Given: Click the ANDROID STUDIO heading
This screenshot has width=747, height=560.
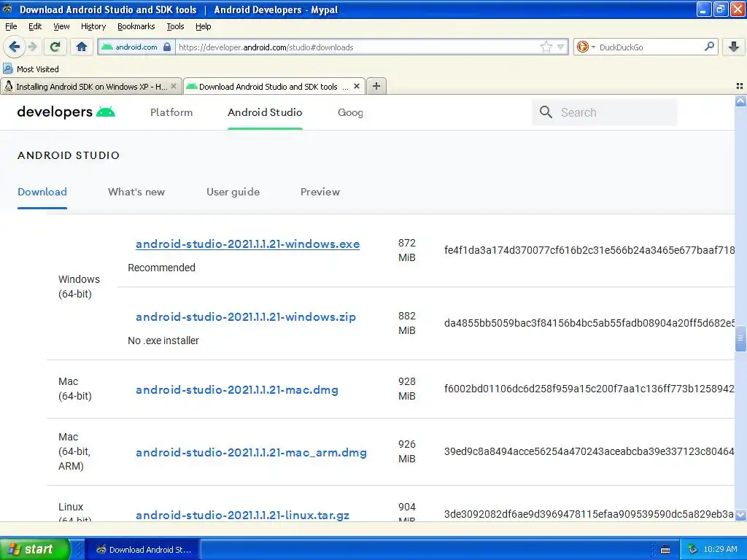Looking at the screenshot, I should (x=69, y=155).
